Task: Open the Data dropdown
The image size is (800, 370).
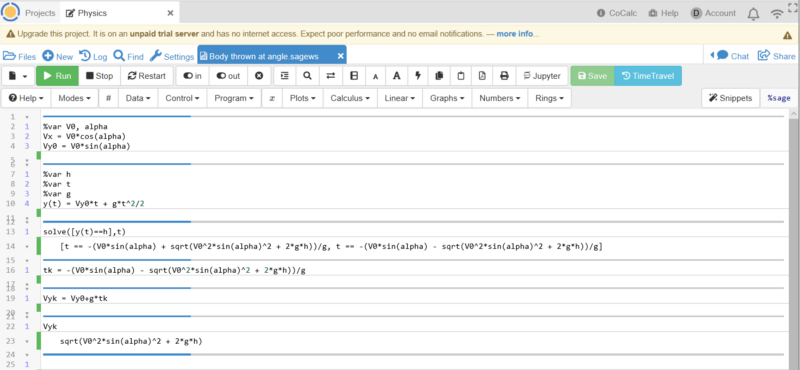Action: (x=138, y=98)
